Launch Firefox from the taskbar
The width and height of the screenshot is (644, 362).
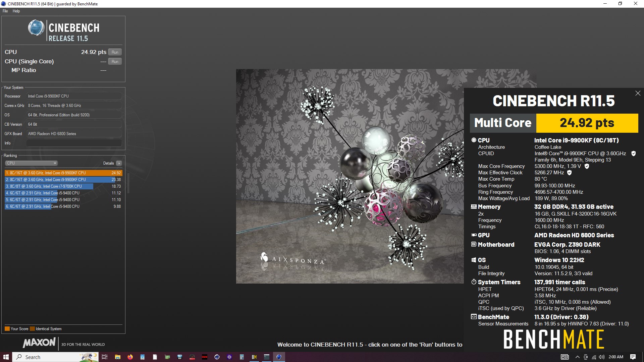130,357
